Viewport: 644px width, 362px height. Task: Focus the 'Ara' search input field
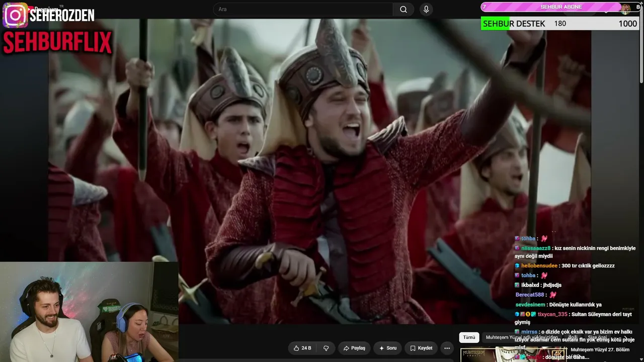point(303,10)
